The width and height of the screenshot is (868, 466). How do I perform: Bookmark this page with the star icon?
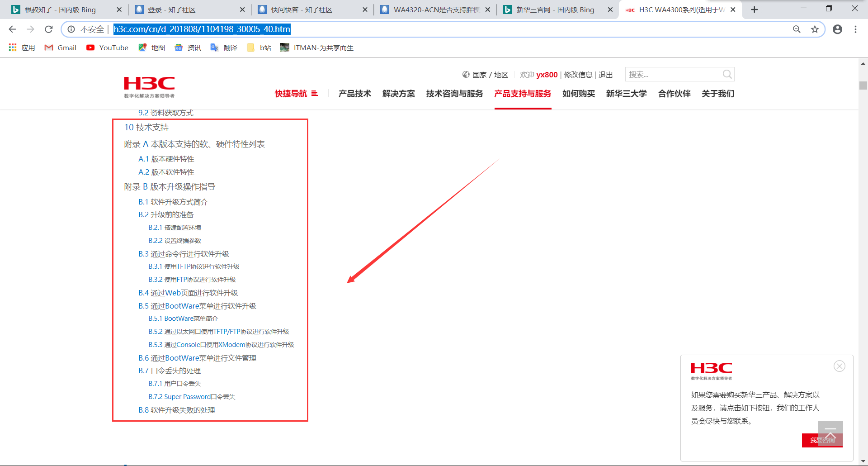click(815, 29)
